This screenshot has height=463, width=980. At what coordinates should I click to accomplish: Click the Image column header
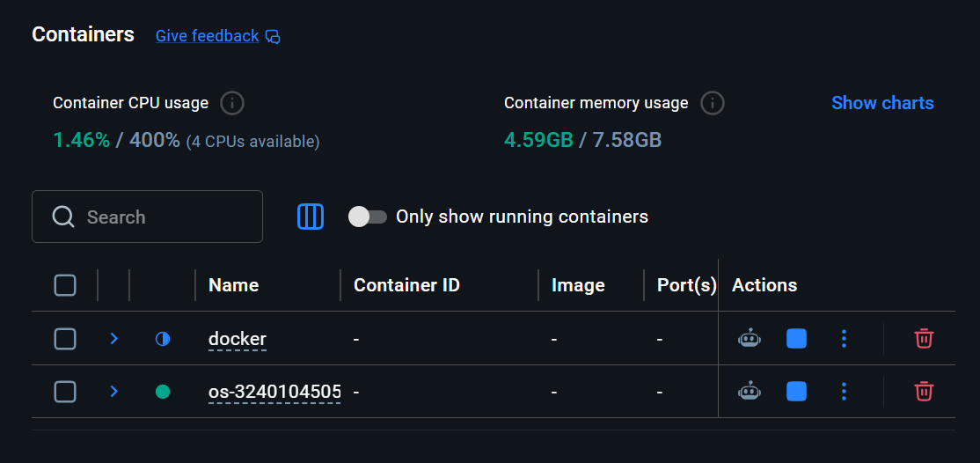pyautogui.click(x=578, y=285)
